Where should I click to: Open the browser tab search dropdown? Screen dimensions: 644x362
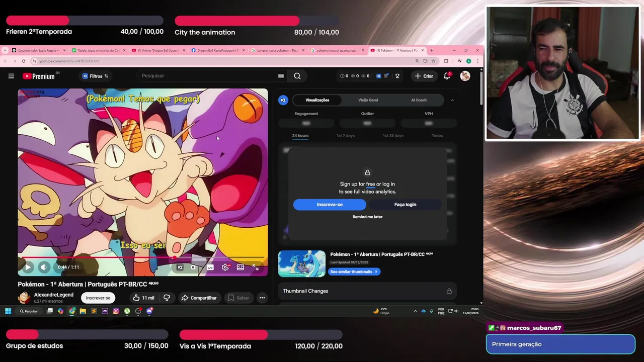[5, 50]
